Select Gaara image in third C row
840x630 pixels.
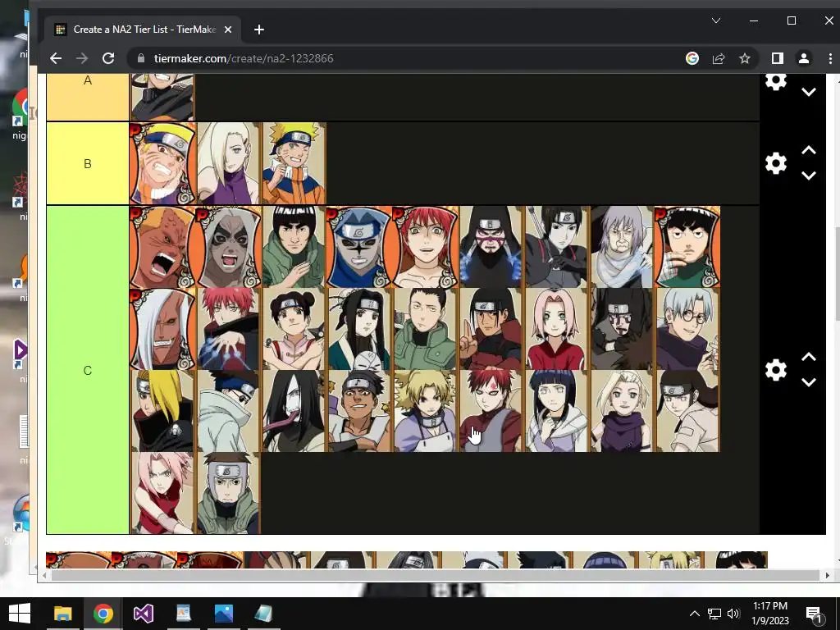[491, 412]
